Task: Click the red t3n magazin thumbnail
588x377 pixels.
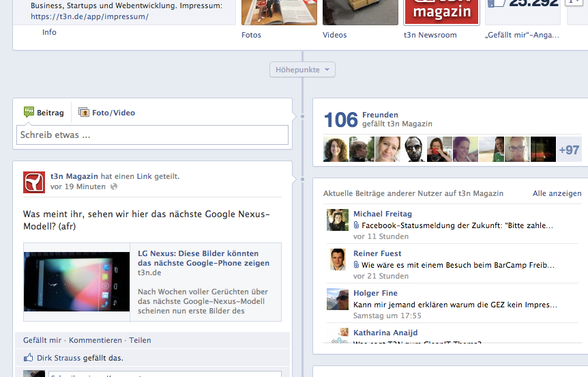Action: (x=442, y=12)
